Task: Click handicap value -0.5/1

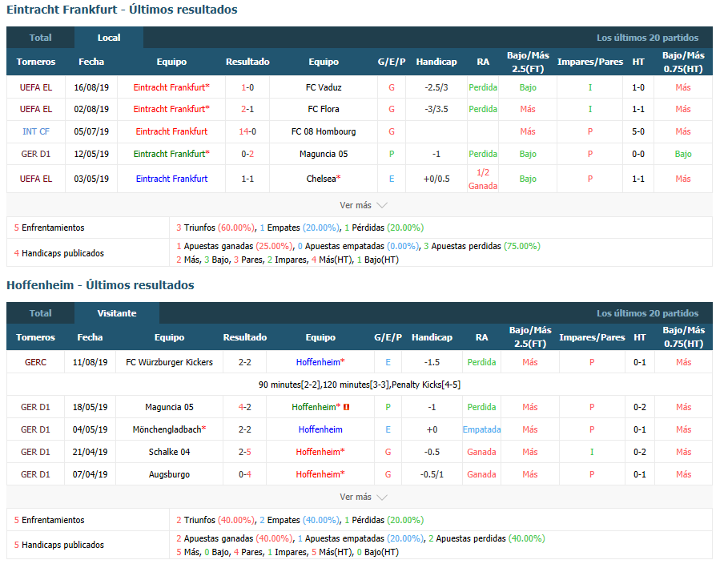Action: click(x=432, y=474)
